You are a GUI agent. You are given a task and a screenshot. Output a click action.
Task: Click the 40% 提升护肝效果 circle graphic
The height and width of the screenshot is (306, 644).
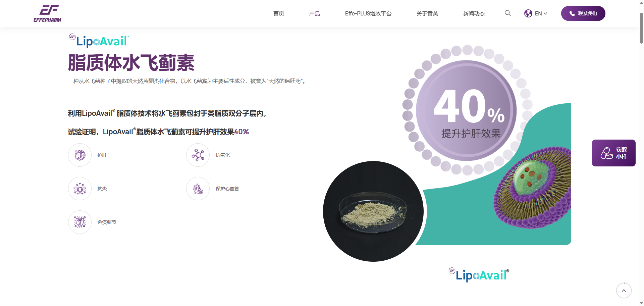(x=466, y=111)
